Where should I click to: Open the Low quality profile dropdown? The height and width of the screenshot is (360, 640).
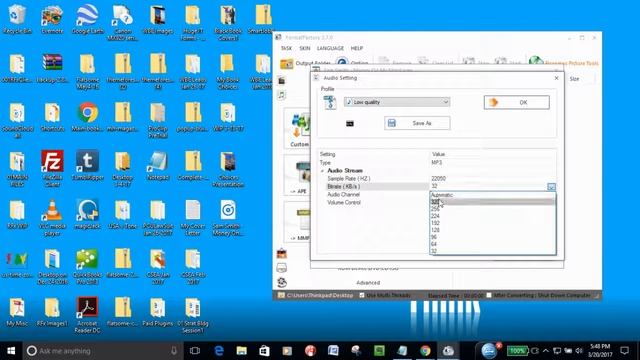tap(397, 102)
